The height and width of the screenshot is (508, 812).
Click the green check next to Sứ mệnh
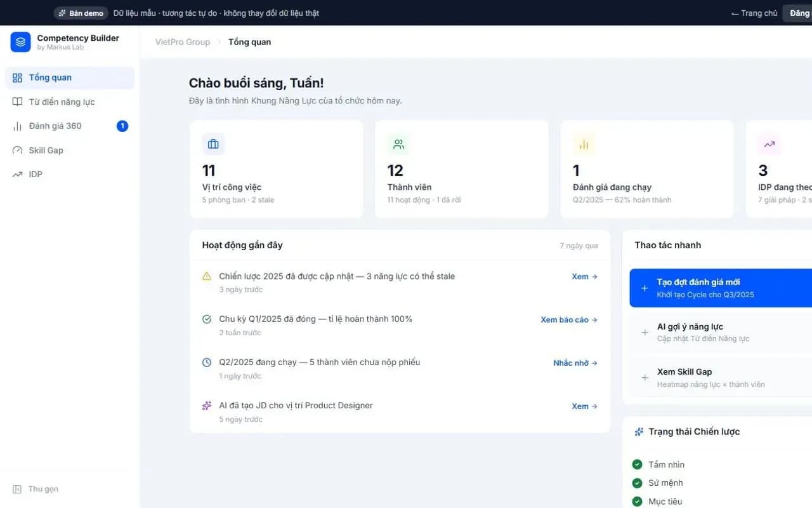tap(638, 483)
